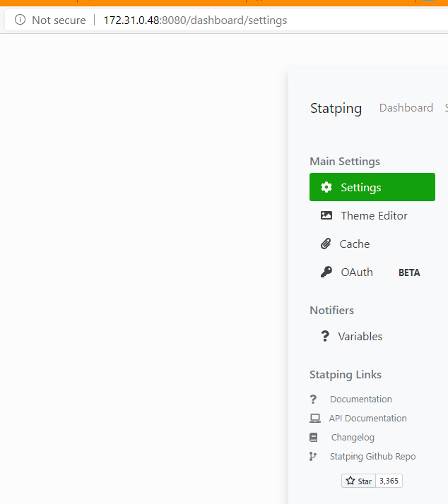
Task: Open the Statping Github Repo link
Action: click(372, 457)
